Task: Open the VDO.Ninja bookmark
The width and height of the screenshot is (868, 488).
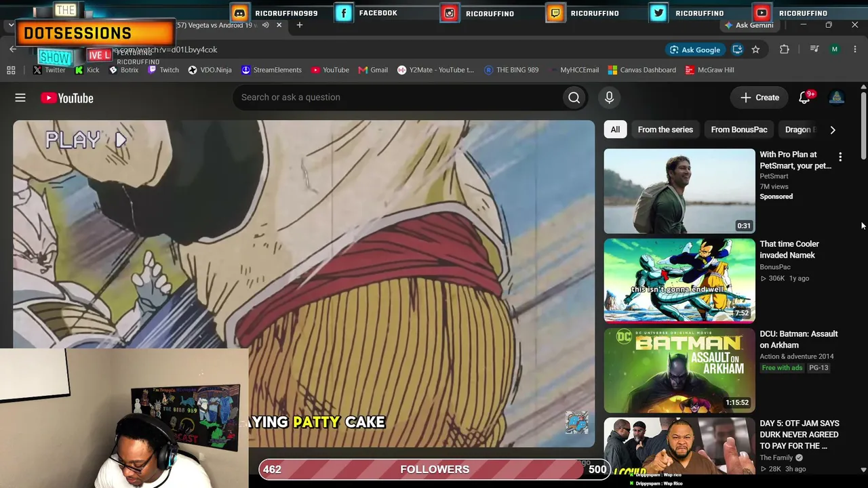Action: pos(210,70)
